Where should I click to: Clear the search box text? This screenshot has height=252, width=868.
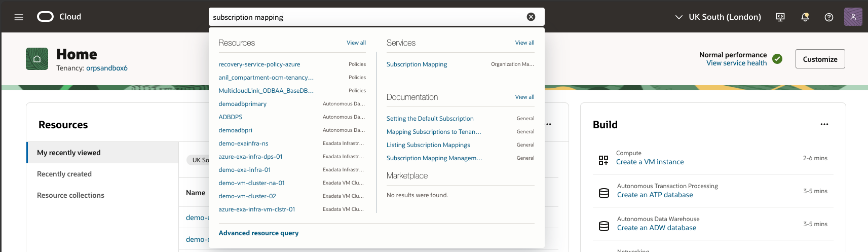tap(531, 17)
